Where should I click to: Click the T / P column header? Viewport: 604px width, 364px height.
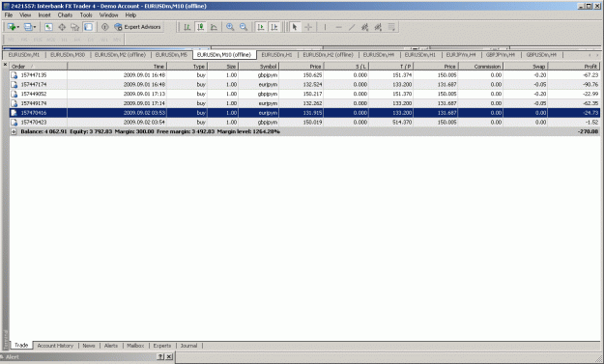(x=391, y=67)
